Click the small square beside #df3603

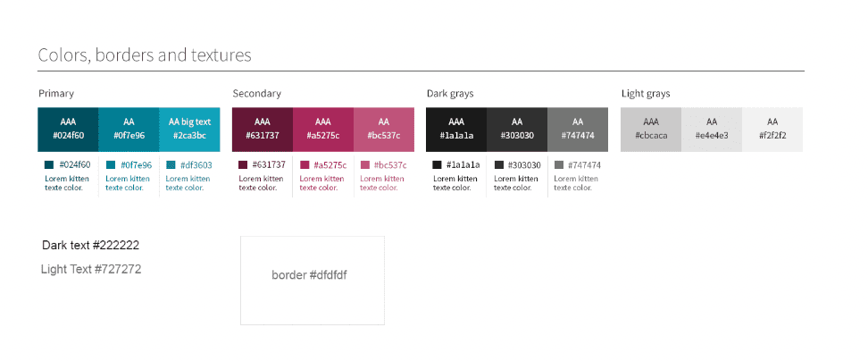(x=171, y=165)
